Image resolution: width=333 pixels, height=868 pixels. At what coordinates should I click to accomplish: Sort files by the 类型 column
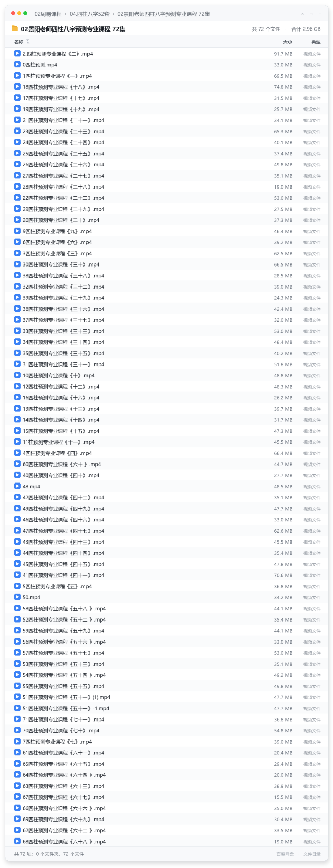pos(316,42)
